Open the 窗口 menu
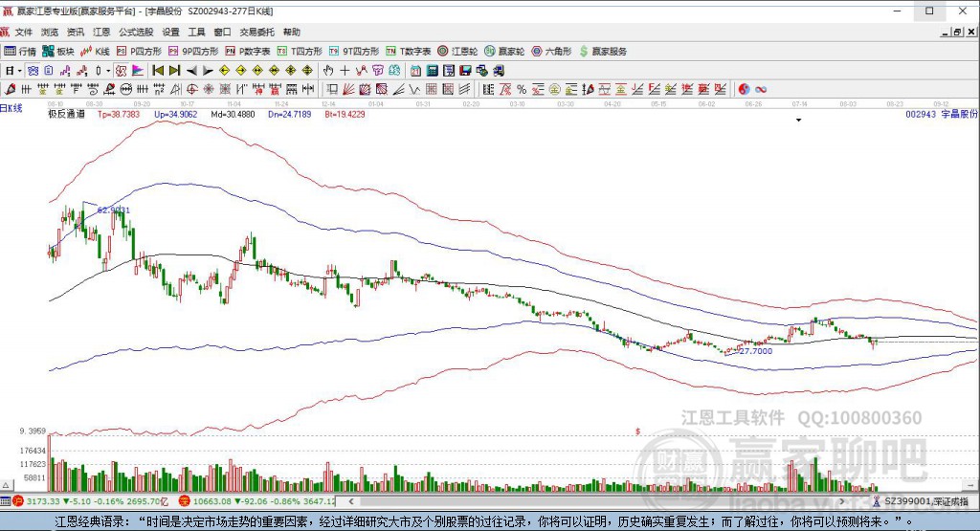Screen dimensions: 980x531 [222, 32]
